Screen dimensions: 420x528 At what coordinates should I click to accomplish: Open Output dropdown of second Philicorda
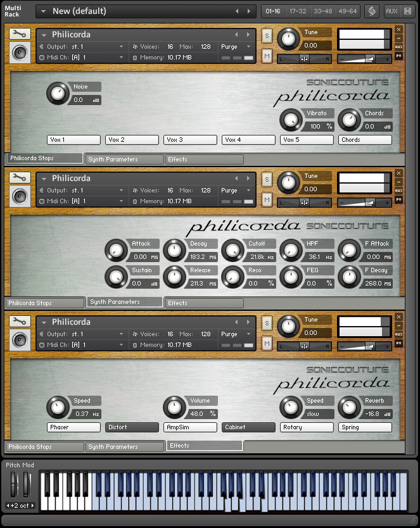[121, 191]
